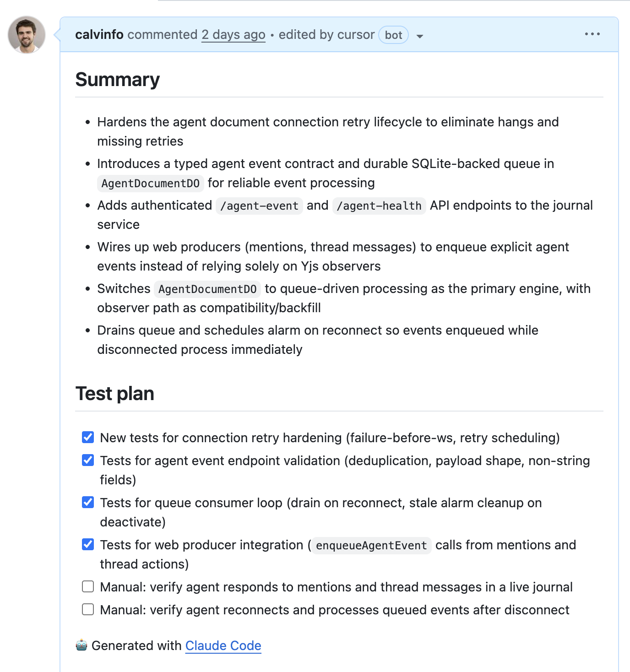The width and height of the screenshot is (630, 672).
Task: Click the Summary heading
Action: [x=118, y=80]
